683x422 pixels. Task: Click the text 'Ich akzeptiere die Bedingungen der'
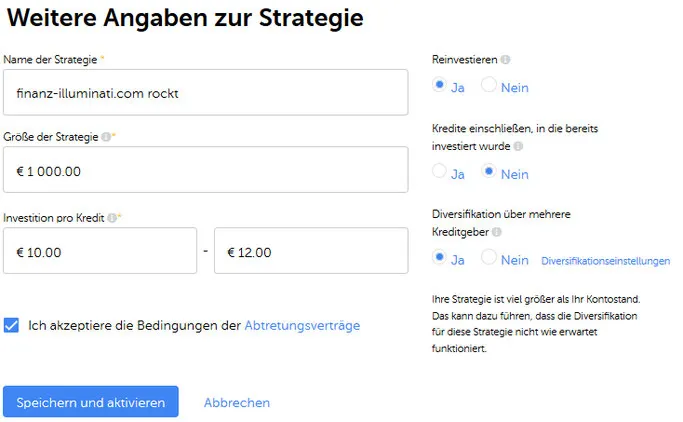tap(135, 325)
